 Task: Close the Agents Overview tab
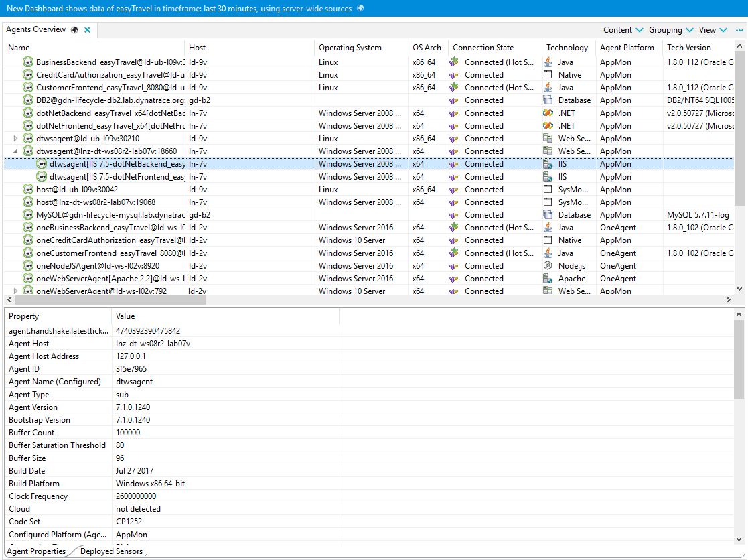[87, 30]
